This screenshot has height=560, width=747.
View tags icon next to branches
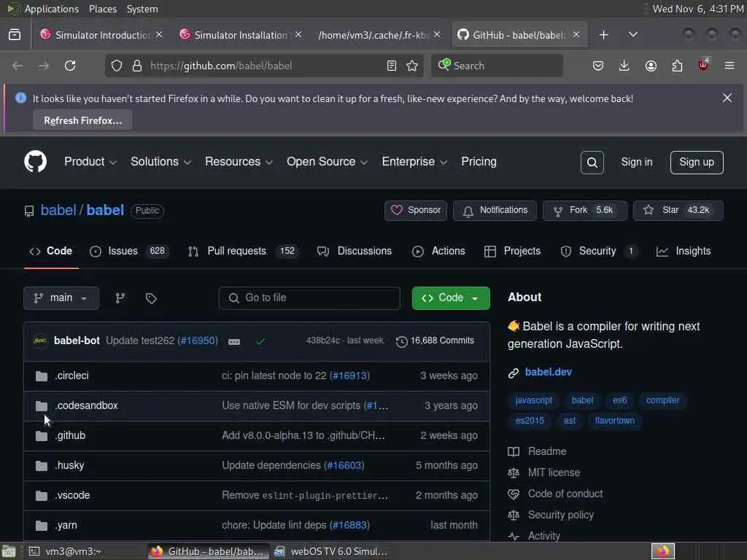(x=151, y=298)
